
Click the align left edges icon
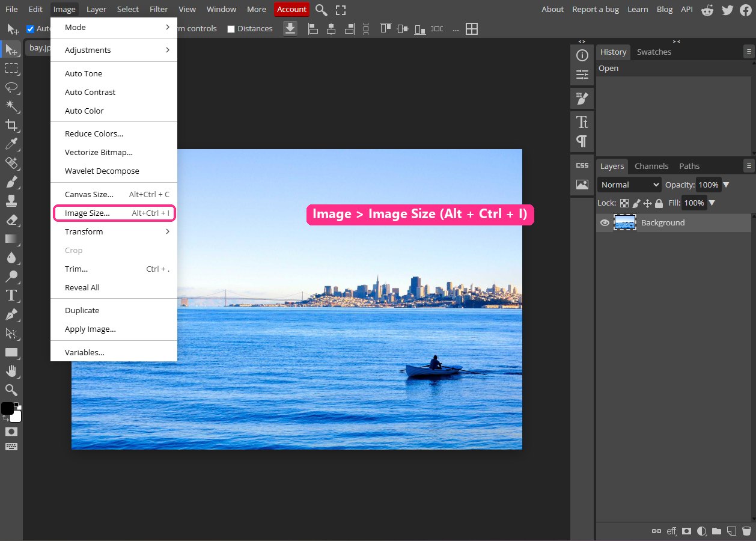(312, 28)
